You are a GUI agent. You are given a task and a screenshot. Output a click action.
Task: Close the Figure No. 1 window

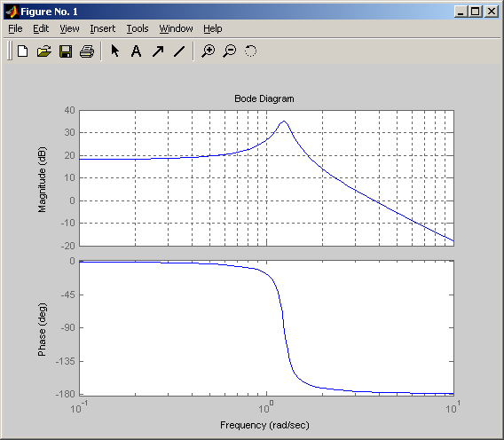[x=492, y=12]
